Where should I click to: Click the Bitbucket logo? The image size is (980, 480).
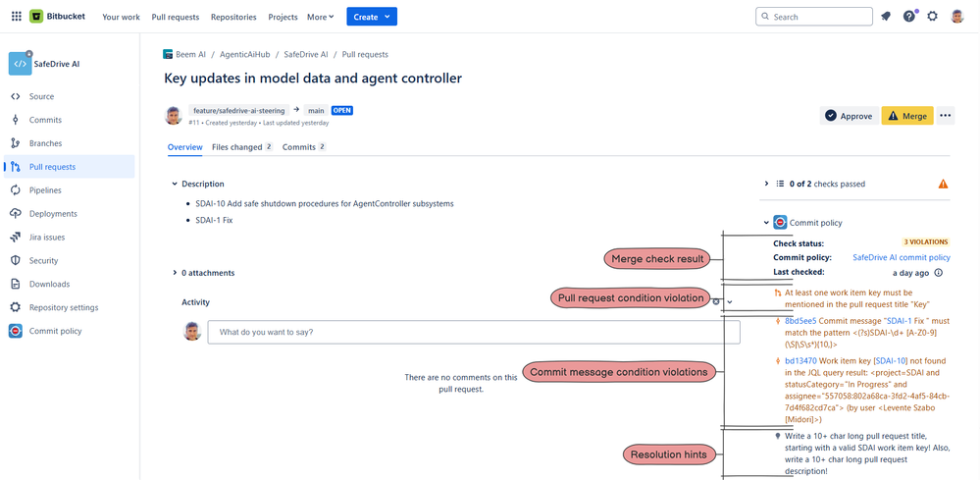[57, 17]
